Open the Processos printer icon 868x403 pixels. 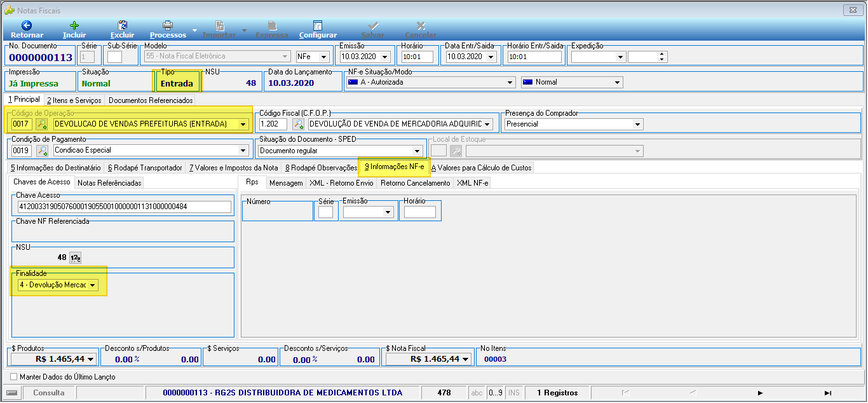168,25
